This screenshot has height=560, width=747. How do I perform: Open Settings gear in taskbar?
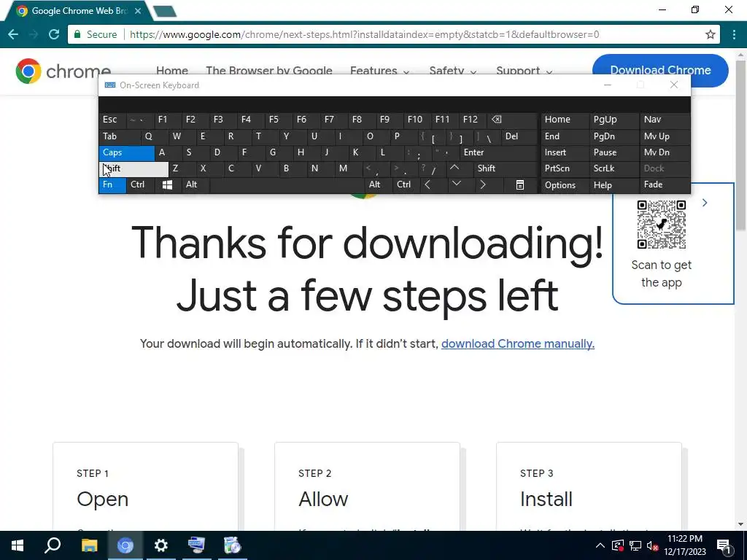click(x=161, y=545)
